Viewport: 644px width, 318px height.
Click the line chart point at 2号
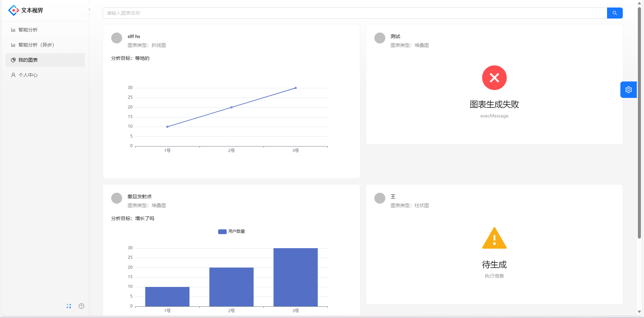(232, 107)
